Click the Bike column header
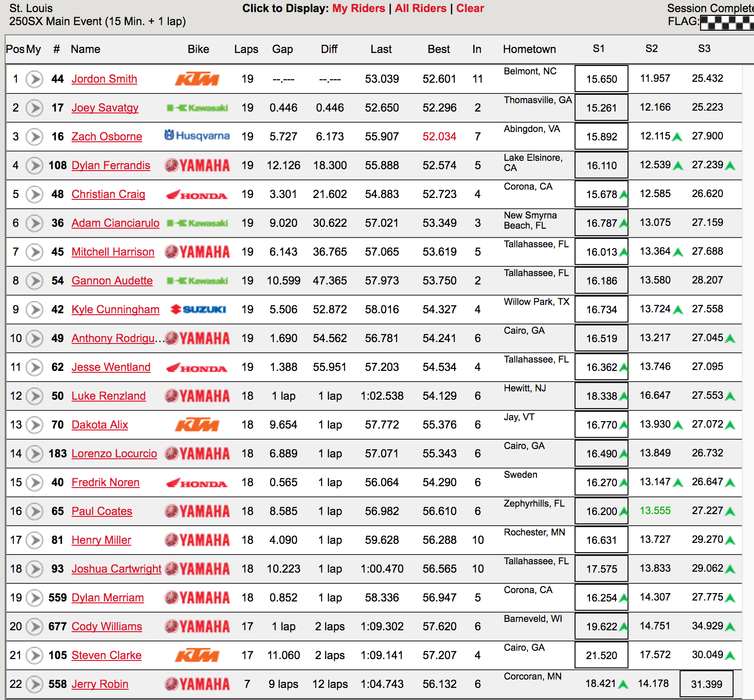 198,49
